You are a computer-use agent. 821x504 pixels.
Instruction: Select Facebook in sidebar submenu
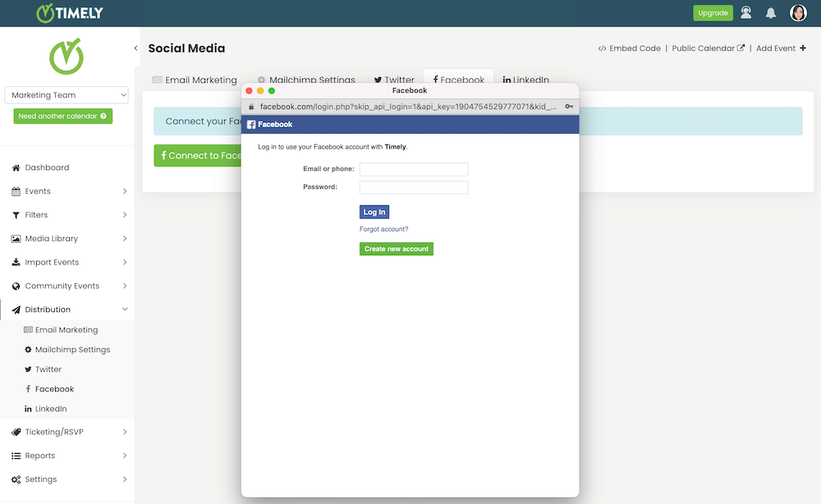(54, 389)
